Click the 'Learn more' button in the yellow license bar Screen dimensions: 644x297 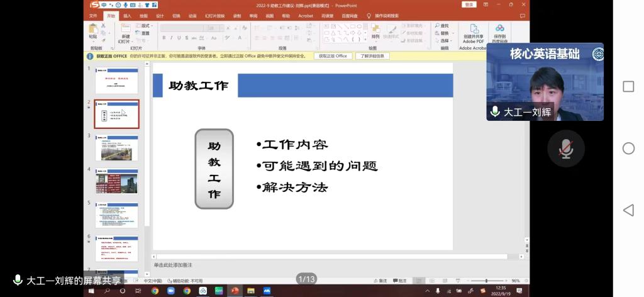click(372, 56)
